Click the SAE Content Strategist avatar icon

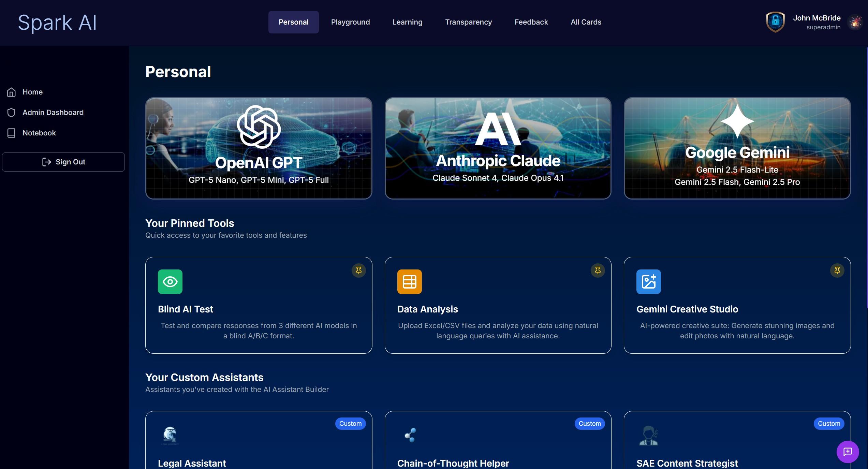pos(648,436)
